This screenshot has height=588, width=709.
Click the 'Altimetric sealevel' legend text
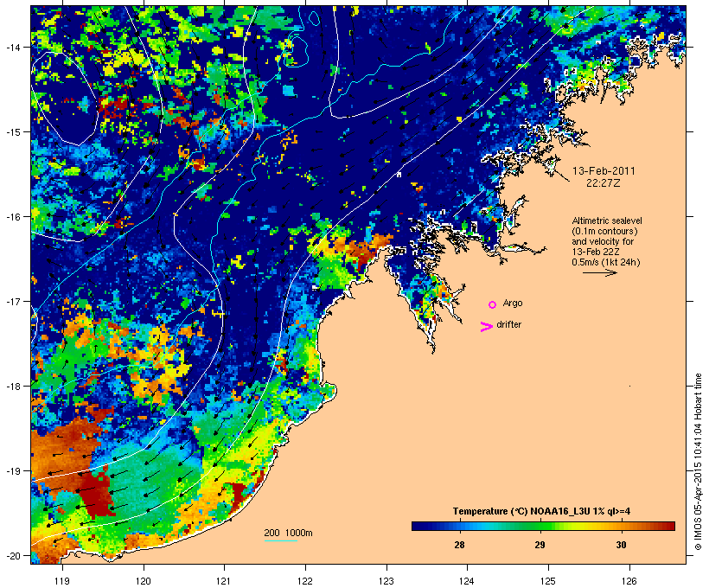(x=607, y=220)
